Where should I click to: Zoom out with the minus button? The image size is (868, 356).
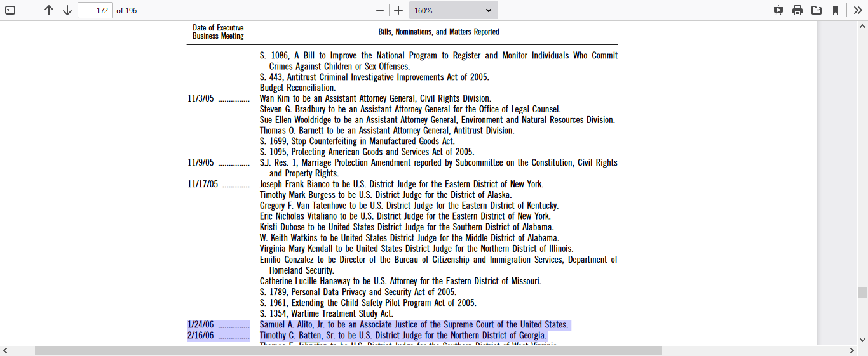click(x=380, y=10)
